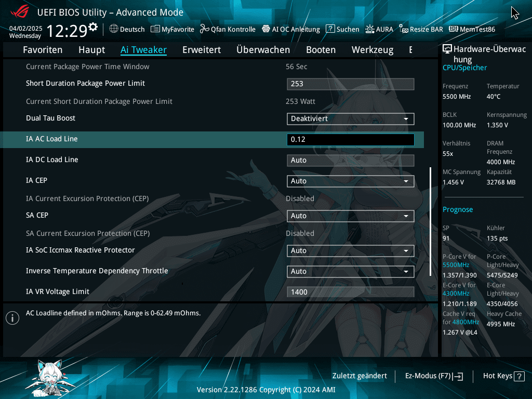This screenshot has width=532, height=399.
Task: Toggle Resize BAR icon
Action: pyautogui.click(x=403, y=29)
